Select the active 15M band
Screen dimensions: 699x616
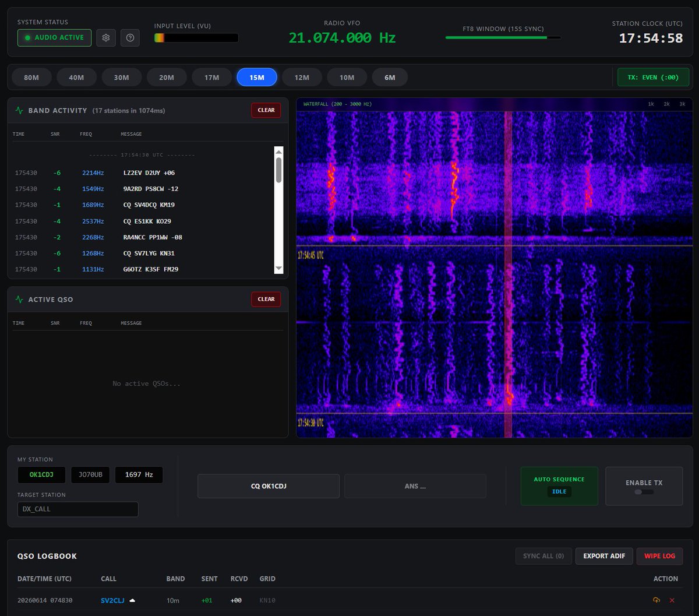pos(257,77)
